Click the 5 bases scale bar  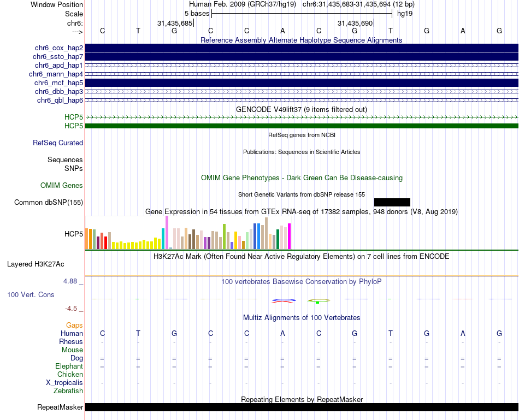[302, 14]
